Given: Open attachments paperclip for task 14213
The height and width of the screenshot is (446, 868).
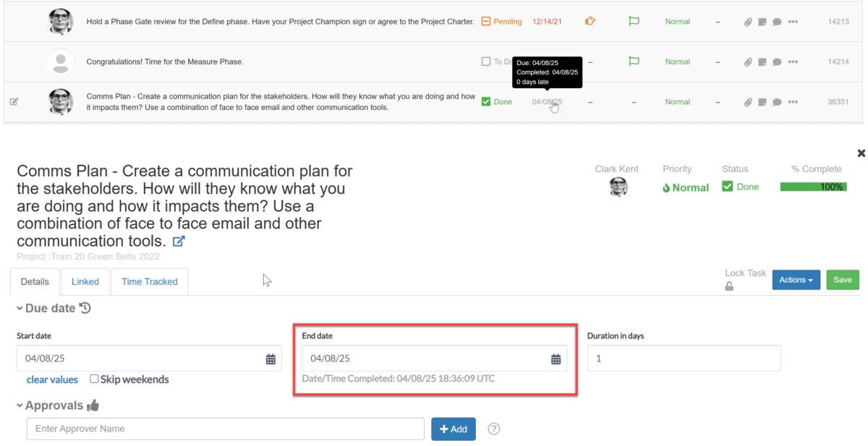Looking at the screenshot, I should 748,22.
